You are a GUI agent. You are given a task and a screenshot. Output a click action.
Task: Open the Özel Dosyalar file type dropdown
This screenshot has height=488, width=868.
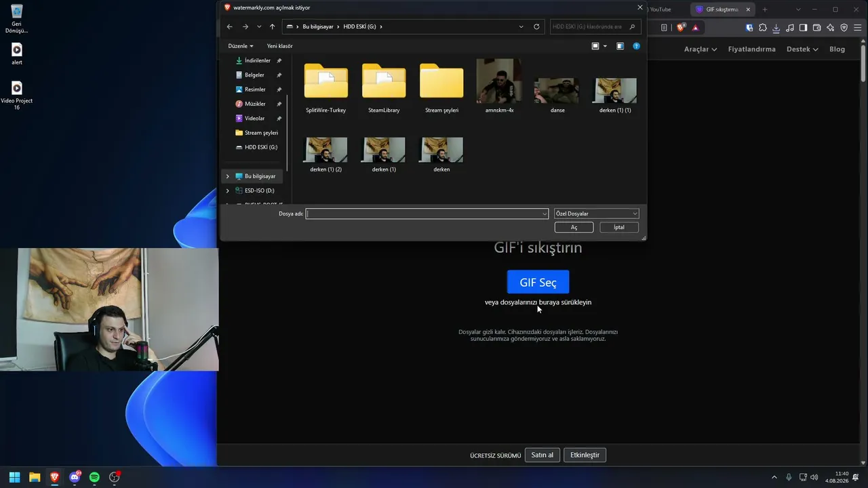pyautogui.click(x=597, y=213)
